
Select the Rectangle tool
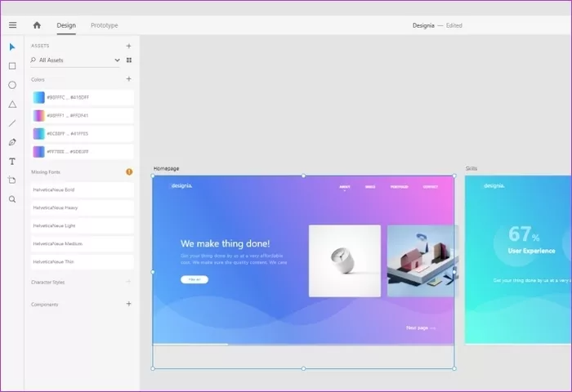(x=12, y=66)
